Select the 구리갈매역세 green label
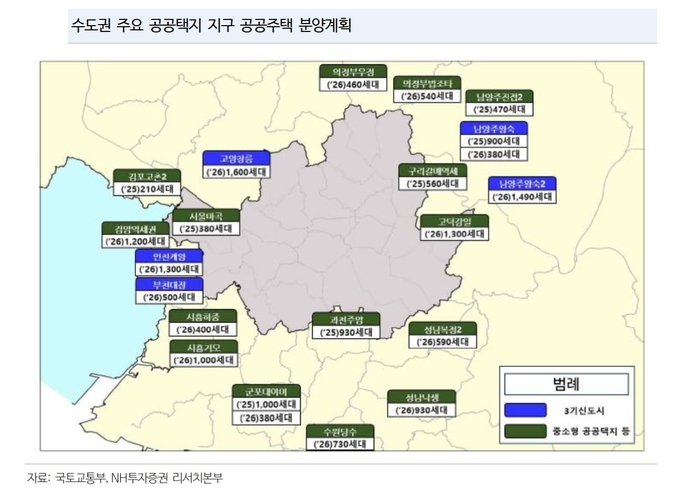 point(433,170)
